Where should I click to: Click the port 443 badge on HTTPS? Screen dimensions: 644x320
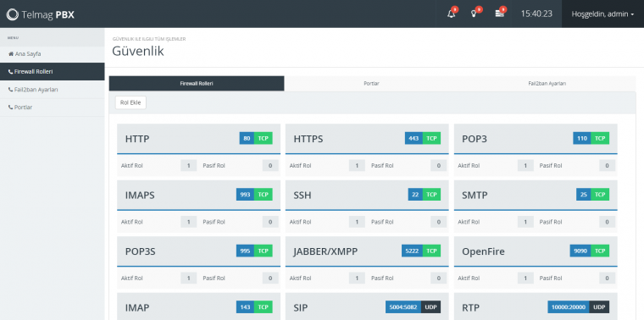(414, 138)
